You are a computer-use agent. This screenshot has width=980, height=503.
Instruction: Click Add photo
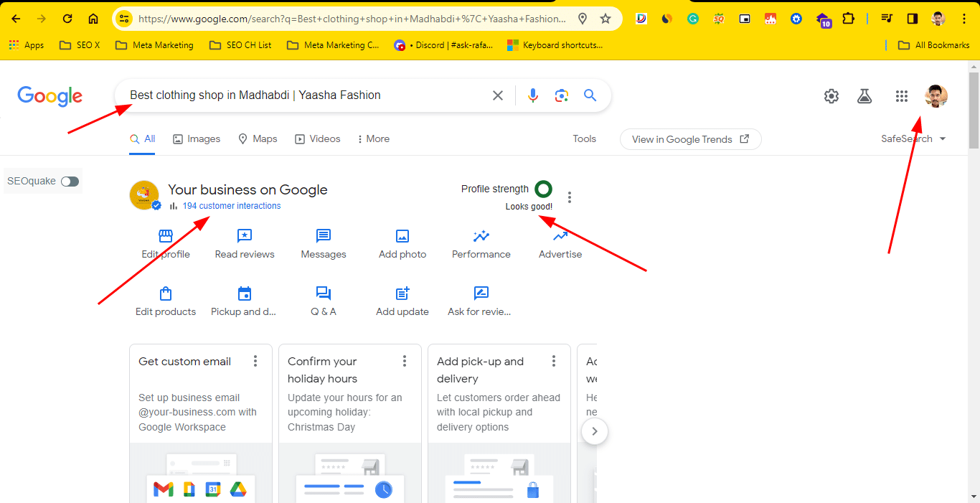pos(402,243)
